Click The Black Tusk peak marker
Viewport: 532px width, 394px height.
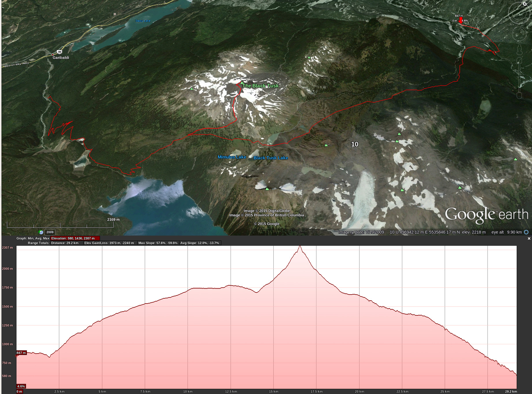point(242,83)
